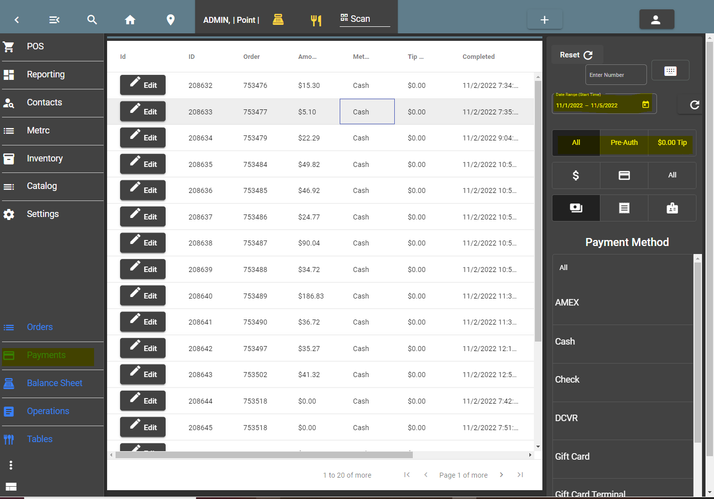Go to next page arrow
This screenshot has height=499, width=714.
[x=501, y=475]
